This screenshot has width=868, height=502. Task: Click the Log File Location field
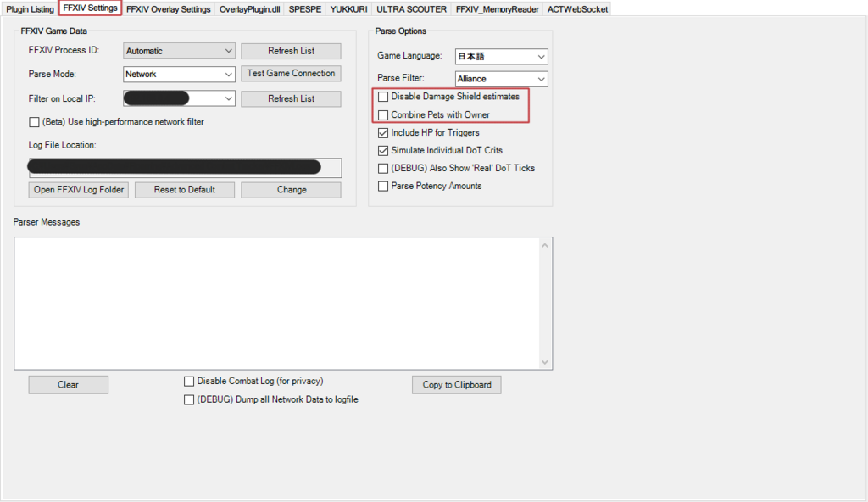tap(185, 167)
